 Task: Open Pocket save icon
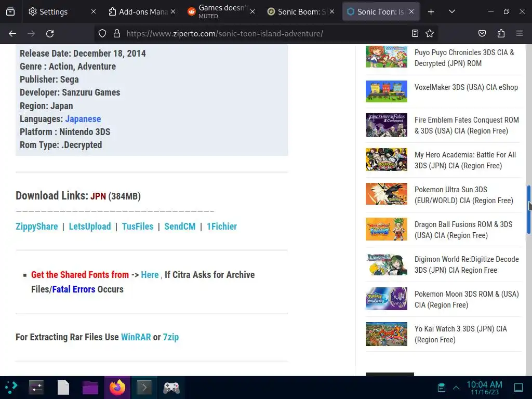tap(482, 33)
